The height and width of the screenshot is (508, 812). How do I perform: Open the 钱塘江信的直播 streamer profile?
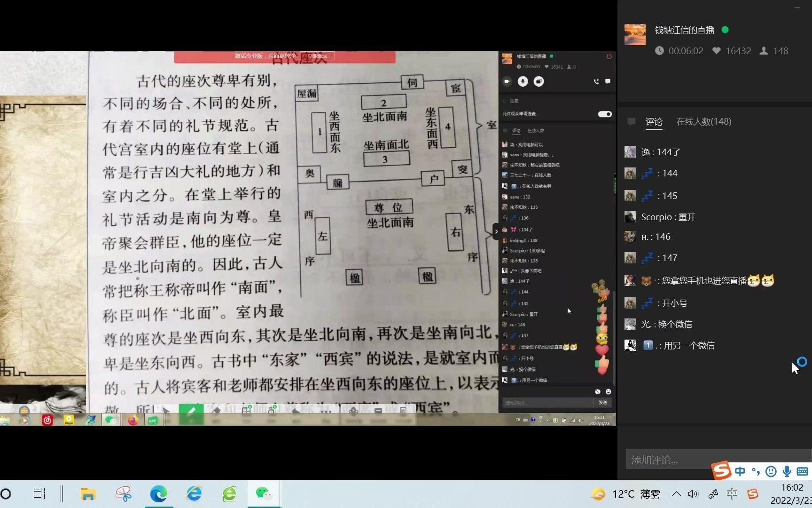coord(684,30)
